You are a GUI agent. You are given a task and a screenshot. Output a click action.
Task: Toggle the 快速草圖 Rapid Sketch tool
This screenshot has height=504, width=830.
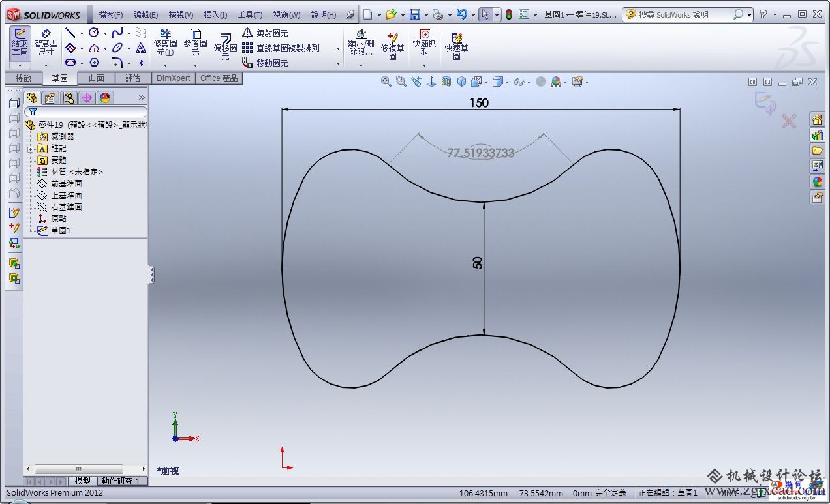[x=456, y=46]
